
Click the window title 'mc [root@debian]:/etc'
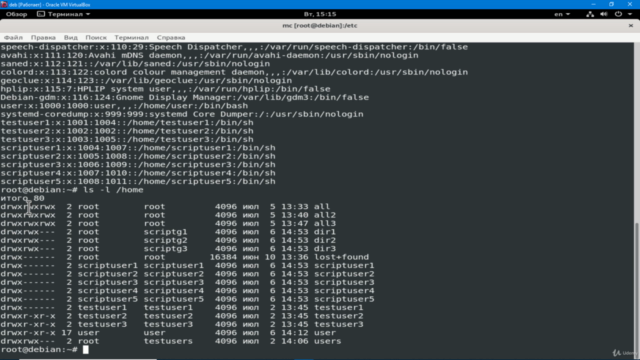pos(320,25)
